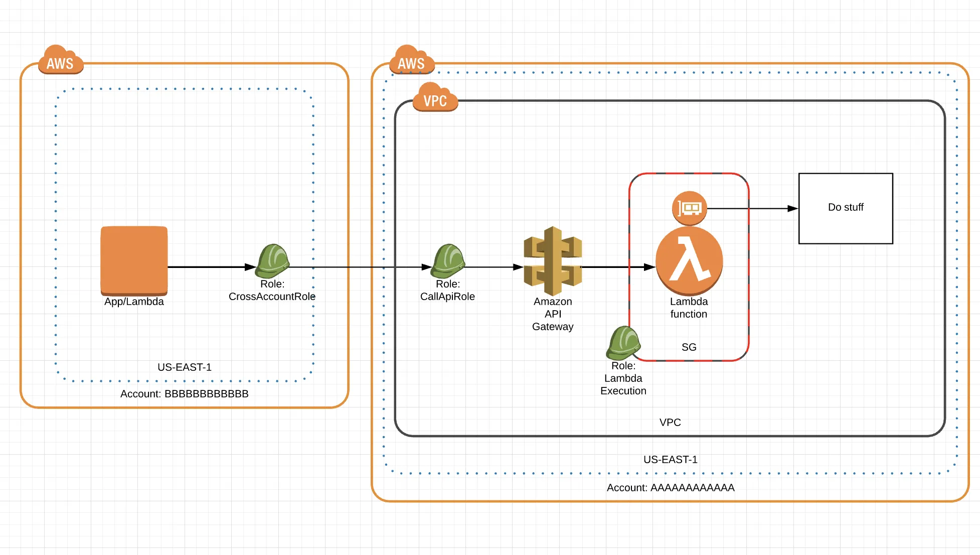
Task: Click the Lambda function text label
Action: [x=689, y=308]
